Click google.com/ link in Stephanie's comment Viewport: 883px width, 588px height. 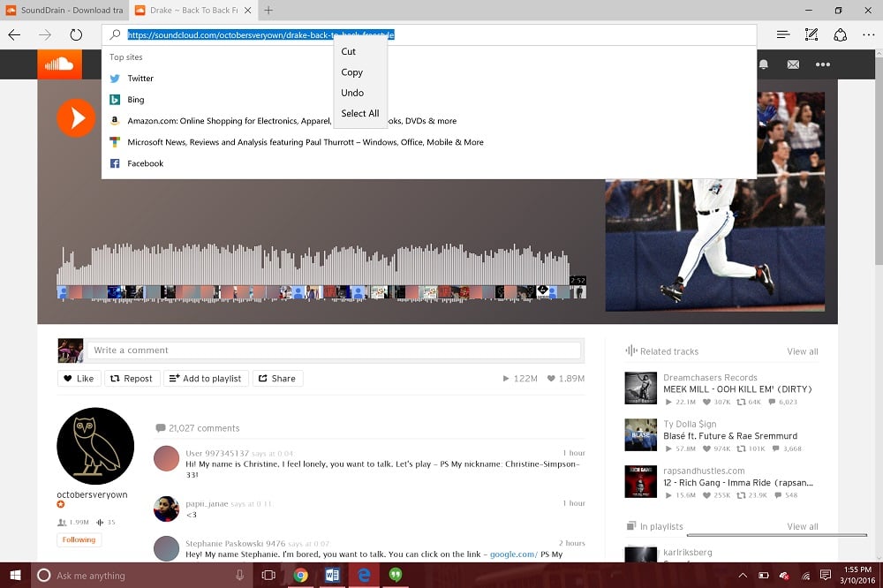(x=514, y=554)
